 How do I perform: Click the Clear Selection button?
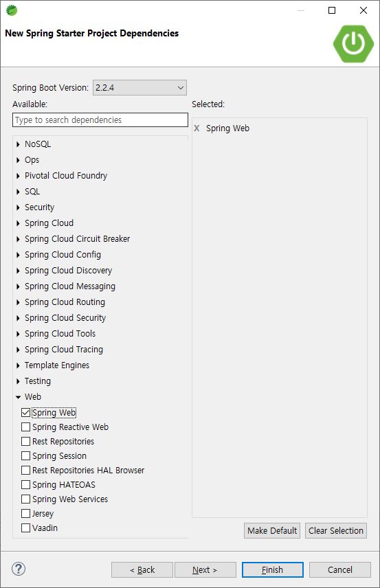tap(336, 530)
